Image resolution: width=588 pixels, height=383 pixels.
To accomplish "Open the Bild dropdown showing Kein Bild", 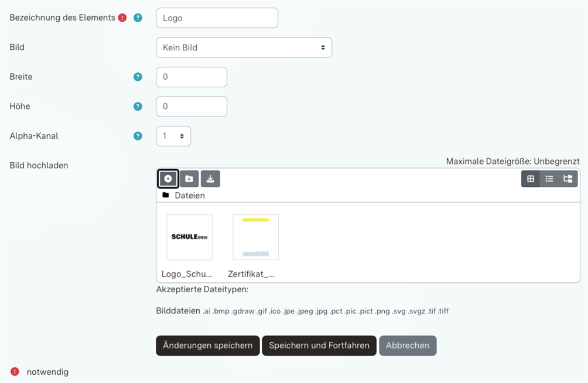I will (244, 47).
